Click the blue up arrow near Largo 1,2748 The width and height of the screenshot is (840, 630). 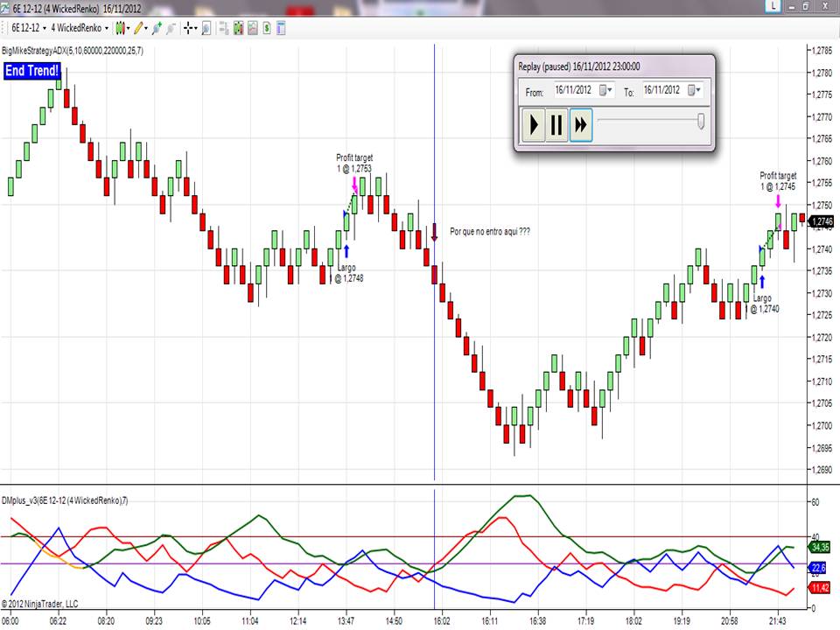tap(346, 251)
